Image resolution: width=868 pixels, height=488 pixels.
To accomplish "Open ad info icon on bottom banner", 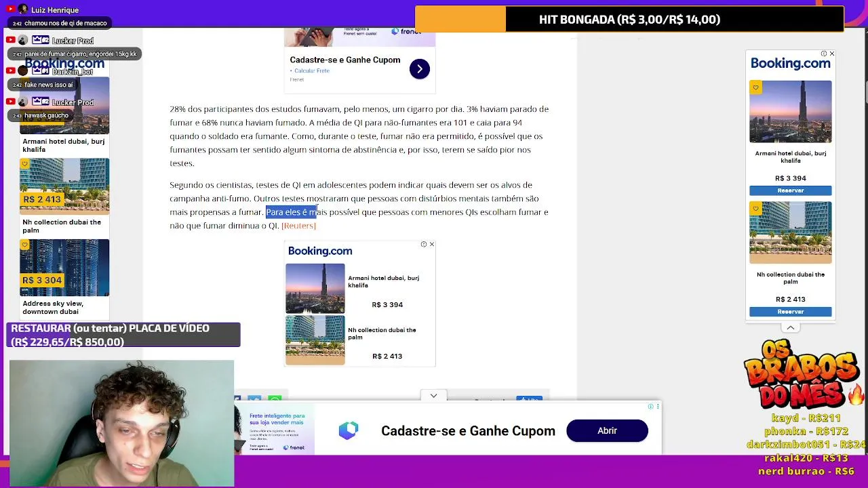I will 650,407.
